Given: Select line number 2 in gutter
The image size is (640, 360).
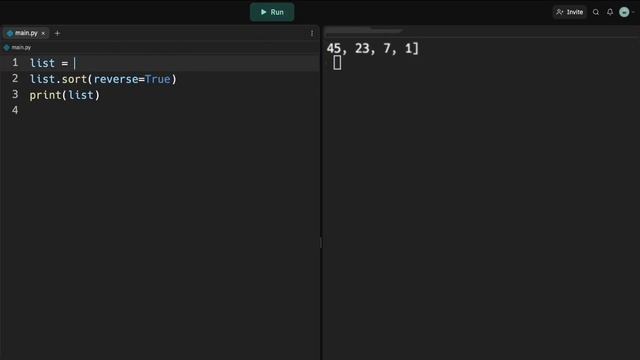Looking at the screenshot, I should 15,78.
